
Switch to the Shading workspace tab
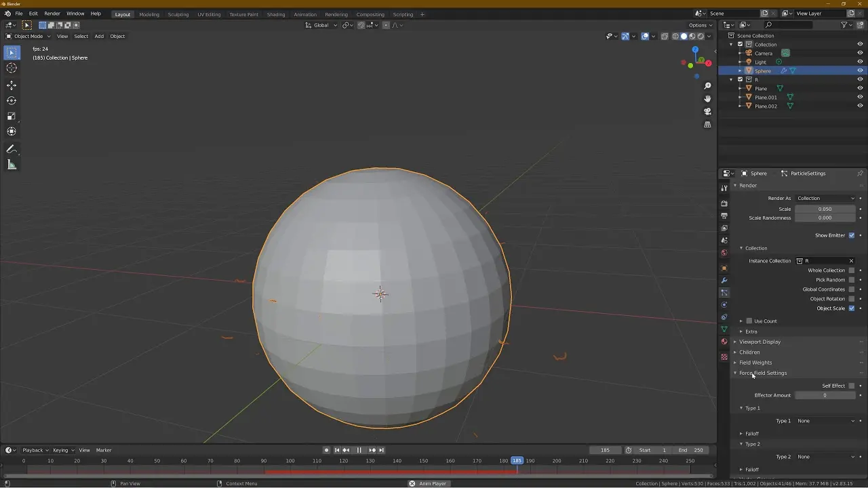point(276,14)
